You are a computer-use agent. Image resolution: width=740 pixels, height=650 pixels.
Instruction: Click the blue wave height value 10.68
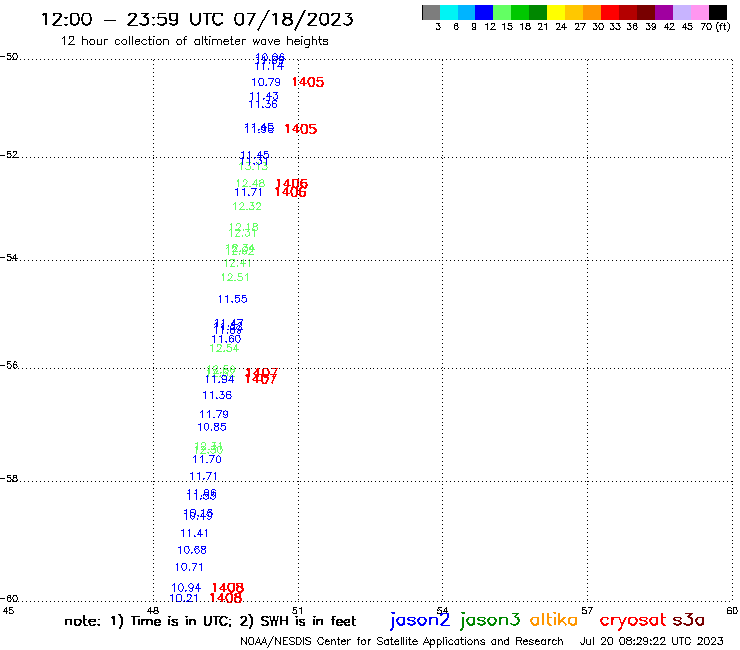[192, 550]
